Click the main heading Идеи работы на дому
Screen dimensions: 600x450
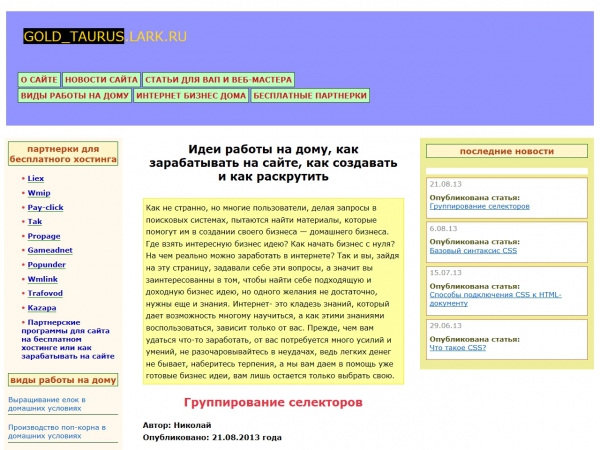click(x=273, y=163)
